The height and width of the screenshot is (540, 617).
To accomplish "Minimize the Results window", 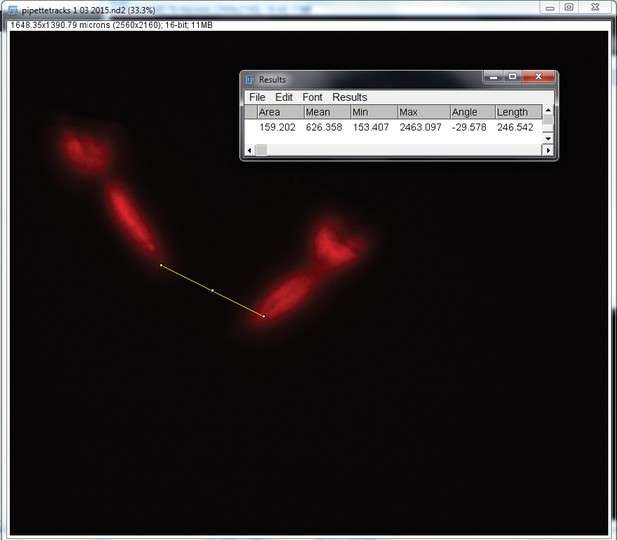I will coord(493,77).
